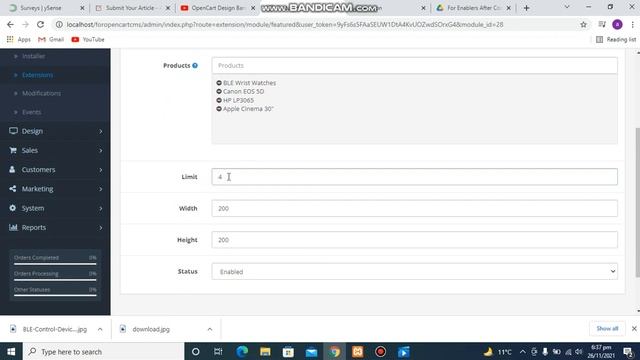Open the Gmail bookmark
This screenshot has height=360, width=640.
point(51,39)
